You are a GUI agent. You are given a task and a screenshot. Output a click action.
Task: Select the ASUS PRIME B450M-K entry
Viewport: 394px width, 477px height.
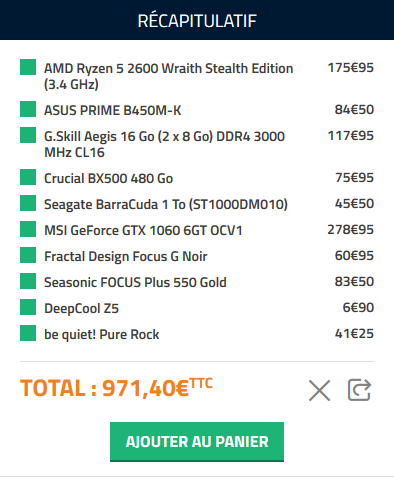point(113,110)
